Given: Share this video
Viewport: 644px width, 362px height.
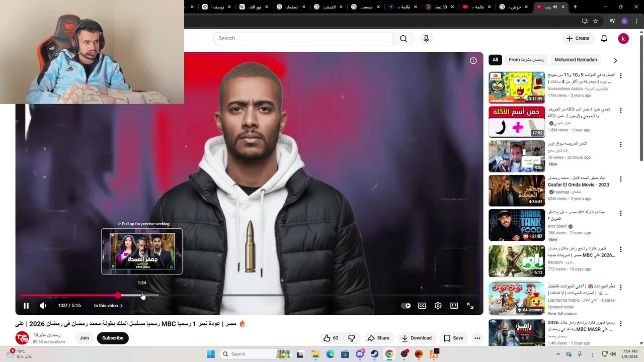Looking at the screenshot, I should click(378, 338).
